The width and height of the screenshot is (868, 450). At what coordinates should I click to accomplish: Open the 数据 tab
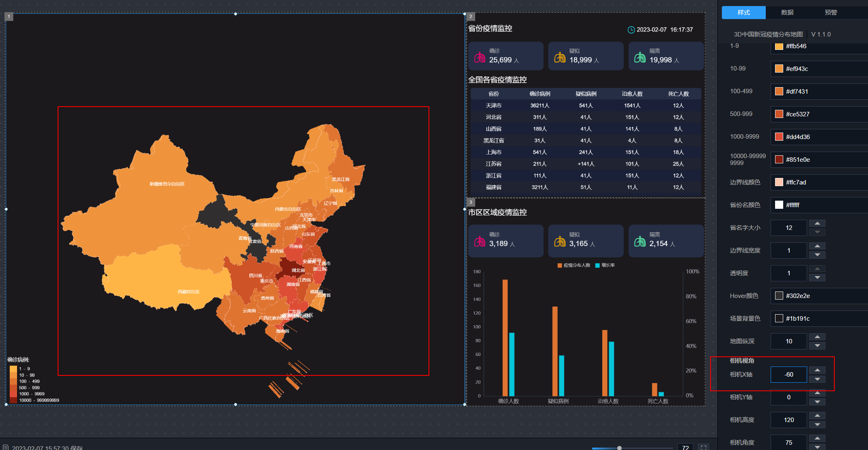[x=787, y=13]
